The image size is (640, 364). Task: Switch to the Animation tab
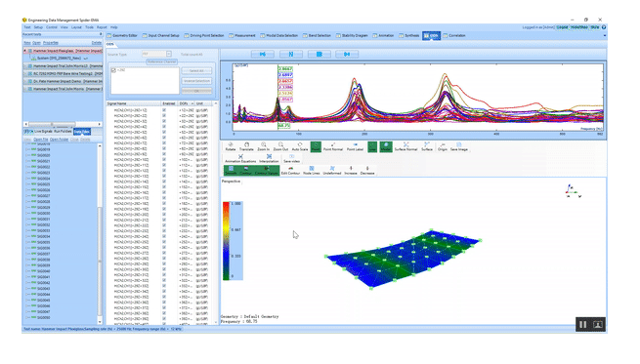383,35
